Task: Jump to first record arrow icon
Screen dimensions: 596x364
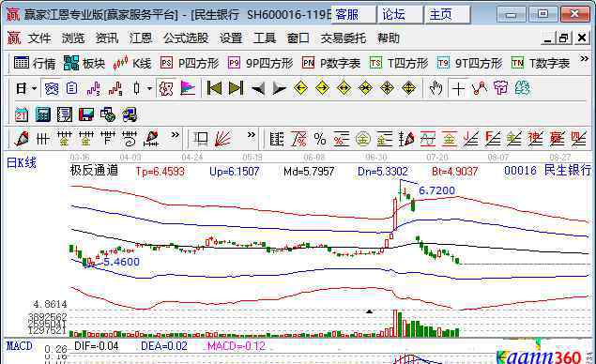Action: point(214,88)
